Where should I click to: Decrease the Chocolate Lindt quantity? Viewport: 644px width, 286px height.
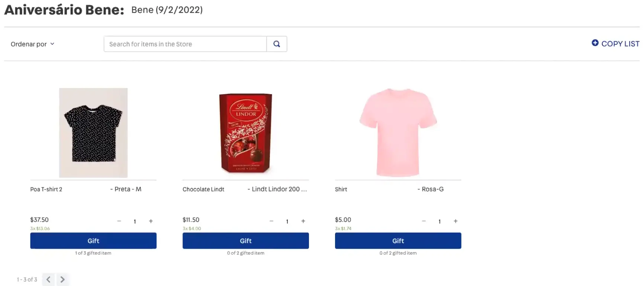[x=271, y=221]
